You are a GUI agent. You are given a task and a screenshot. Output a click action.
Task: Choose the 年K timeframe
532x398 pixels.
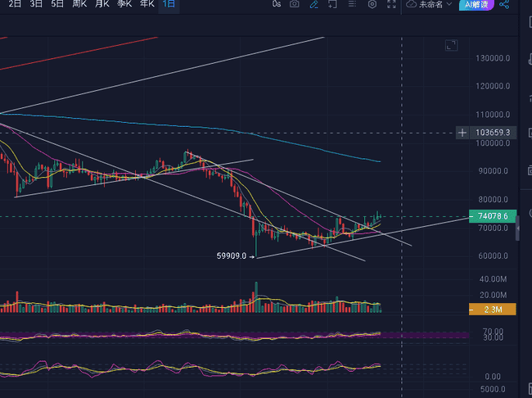pos(146,4)
